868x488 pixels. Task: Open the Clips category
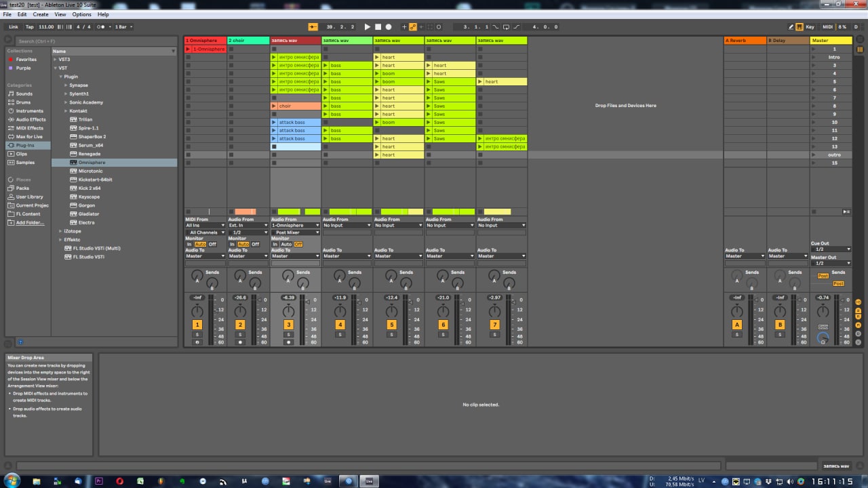22,154
